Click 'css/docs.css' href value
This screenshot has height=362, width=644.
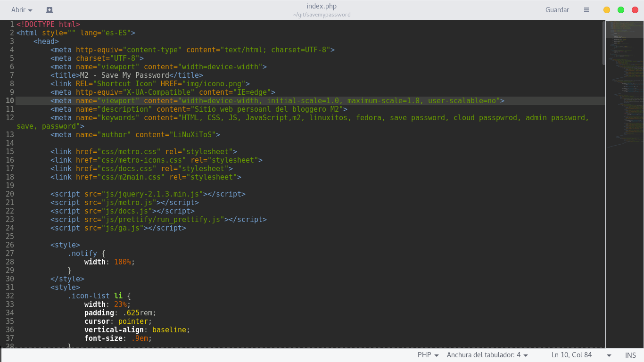pos(127,169)
